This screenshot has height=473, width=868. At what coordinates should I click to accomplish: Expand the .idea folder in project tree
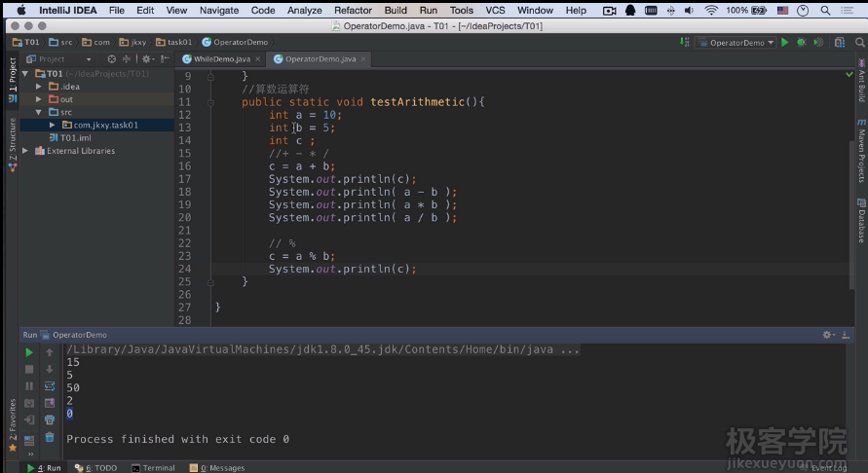[40, 87]
